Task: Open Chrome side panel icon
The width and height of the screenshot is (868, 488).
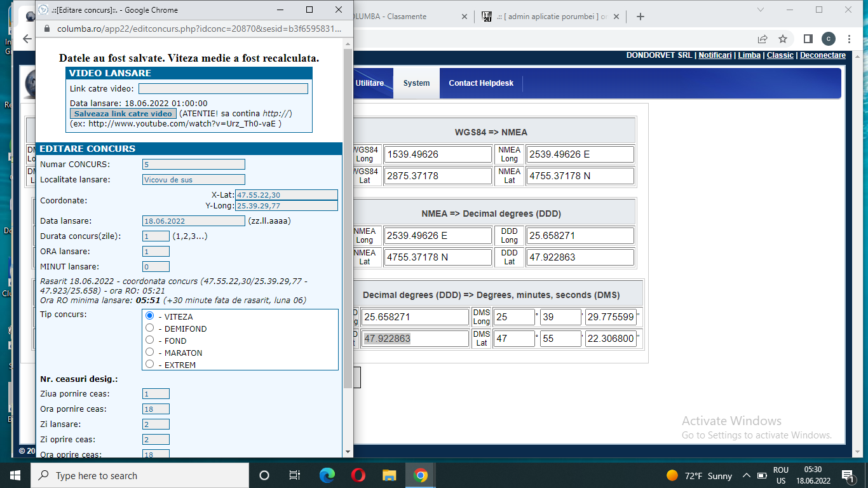Action: pos(808,39)
